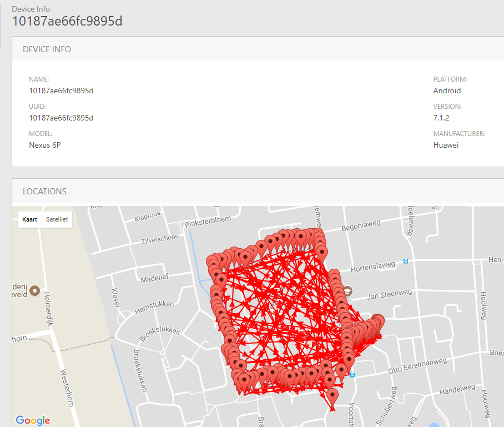This screenshot has height=427, width=504.
Task: Select device title 10187ae66fc9895d at page top
Action: click(67, 21)
